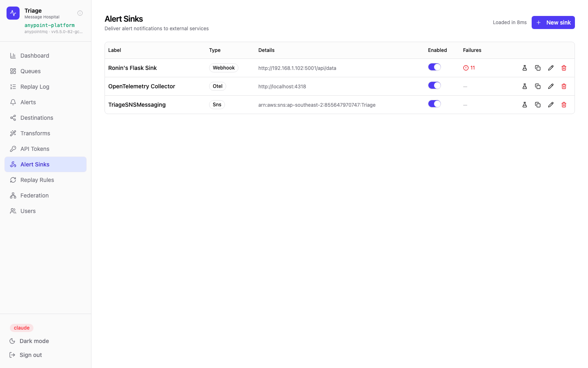Edit the OpenTelemetry Collector sink
The image size is (588, 368).
coord(551,86)
